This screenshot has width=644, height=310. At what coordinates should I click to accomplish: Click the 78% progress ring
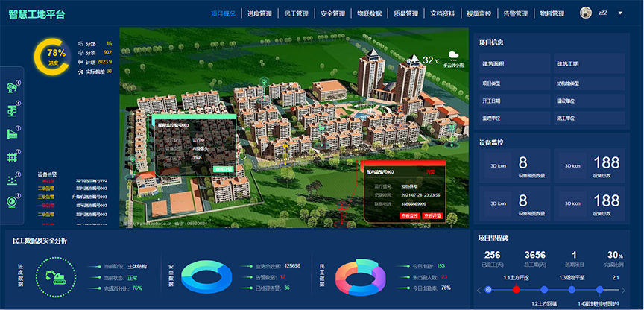(x=52, y=57)
